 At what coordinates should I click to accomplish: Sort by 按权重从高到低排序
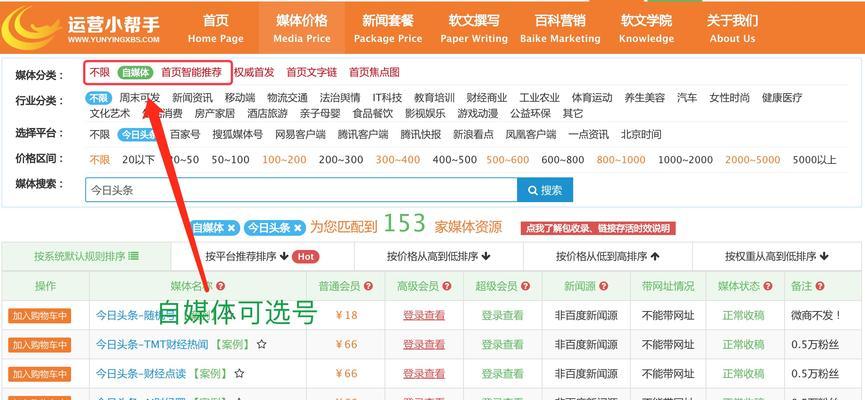point(777,257)
